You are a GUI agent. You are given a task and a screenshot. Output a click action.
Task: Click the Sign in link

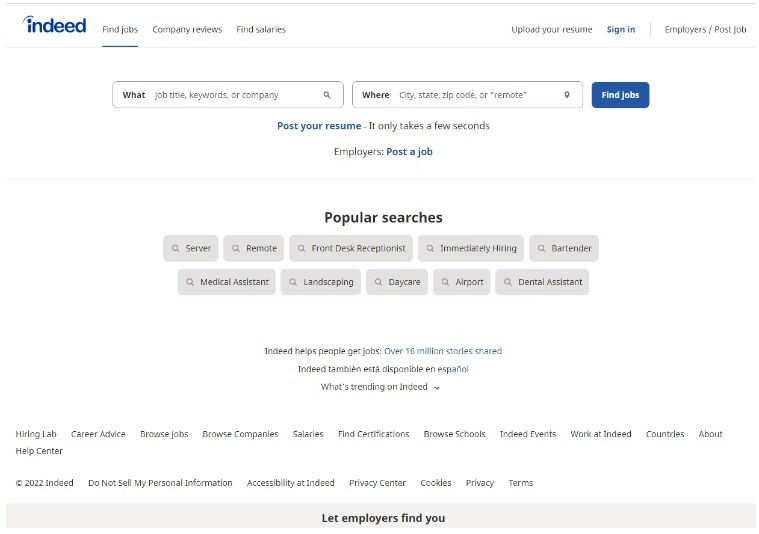621,30
